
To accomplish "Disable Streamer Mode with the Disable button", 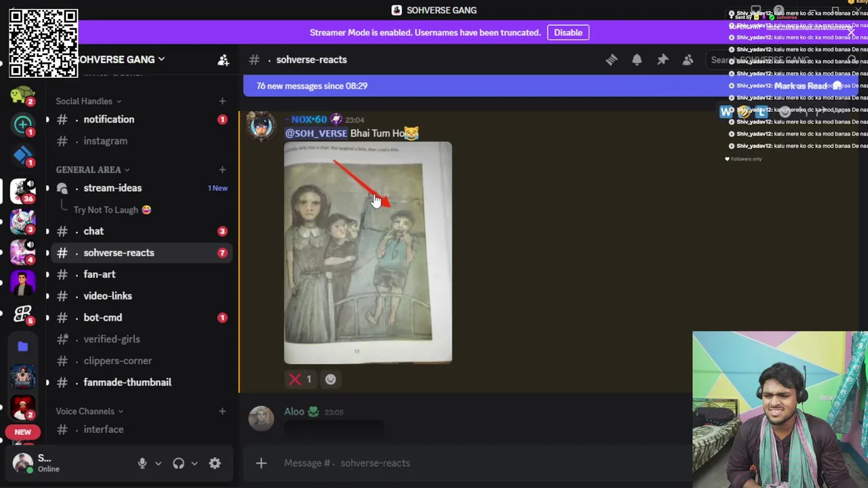I will click(568, 33).
